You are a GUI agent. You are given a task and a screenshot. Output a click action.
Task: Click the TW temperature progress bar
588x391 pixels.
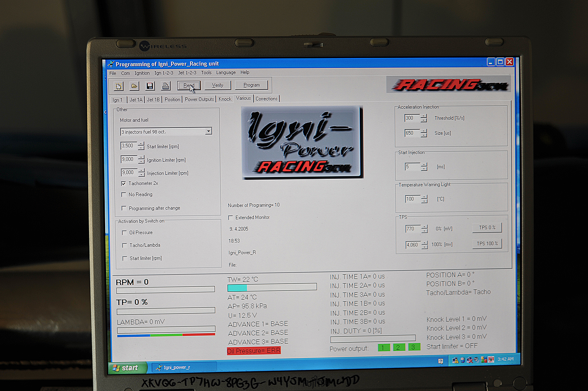pyautogui.click(x=272, y=287)
